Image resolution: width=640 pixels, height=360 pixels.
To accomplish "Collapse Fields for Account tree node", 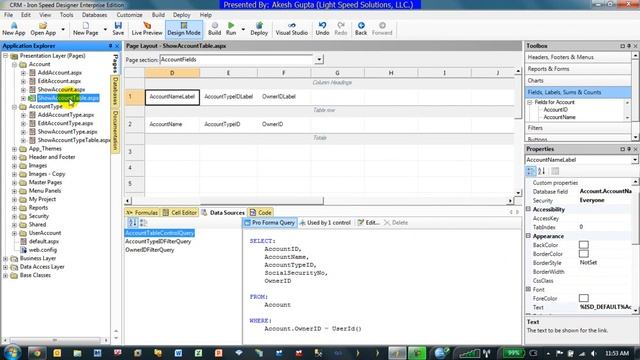I will (x=530, y=102).
